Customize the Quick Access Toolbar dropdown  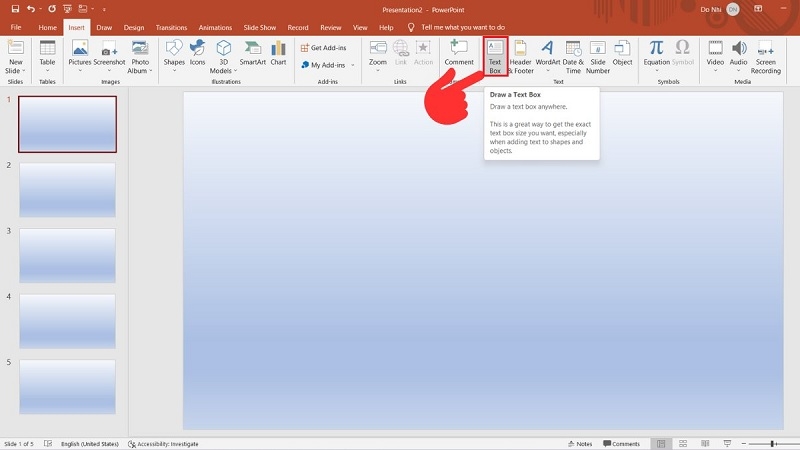(104, 9)
